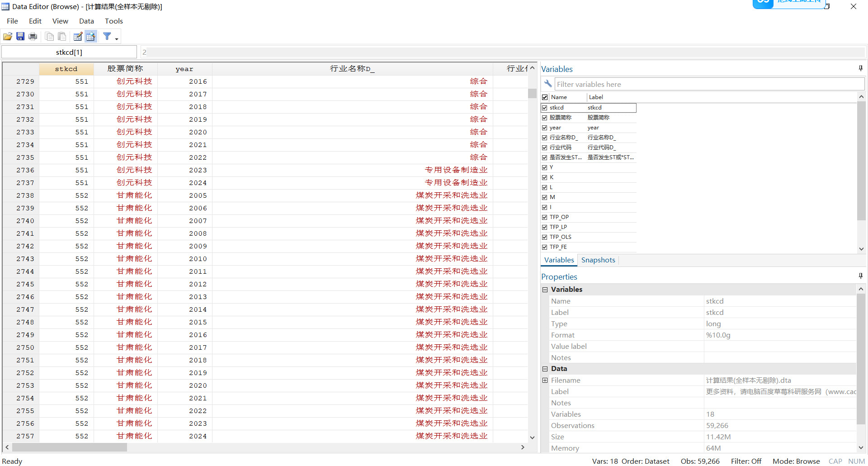Open the View menu
Viewport: 868px width, 466px height.
tap(60, 21)
